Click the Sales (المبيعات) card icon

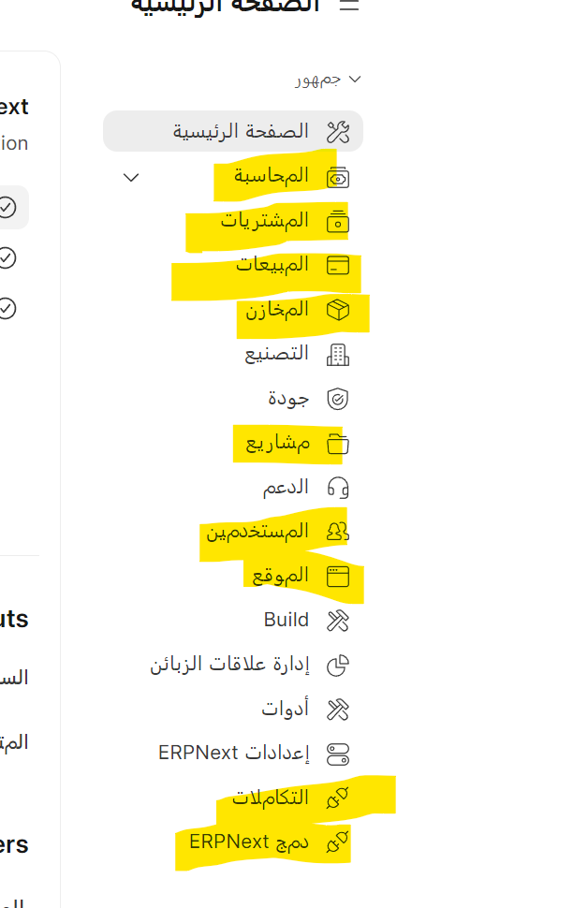(338, 265)
